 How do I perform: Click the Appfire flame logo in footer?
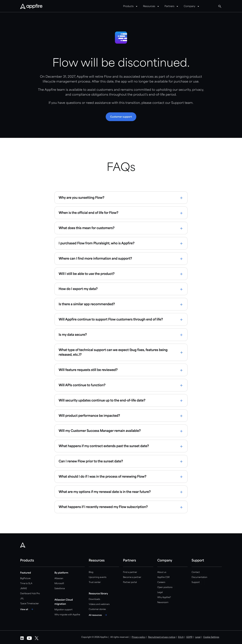click(23, 545)
